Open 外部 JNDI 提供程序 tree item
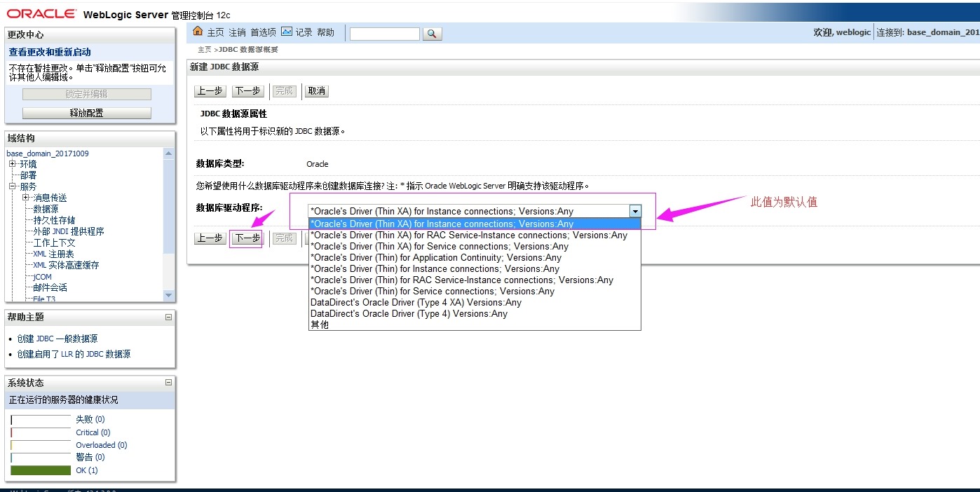 click(x=69, y=231)
